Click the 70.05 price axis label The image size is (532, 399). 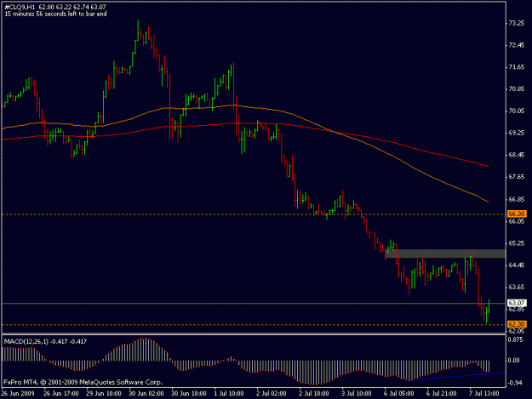(517, 111)
